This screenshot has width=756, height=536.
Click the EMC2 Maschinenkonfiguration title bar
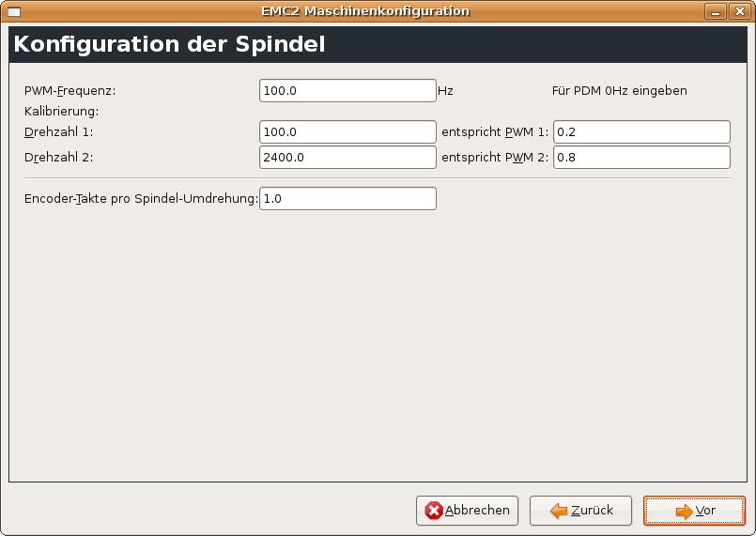(x=365, y=11)
